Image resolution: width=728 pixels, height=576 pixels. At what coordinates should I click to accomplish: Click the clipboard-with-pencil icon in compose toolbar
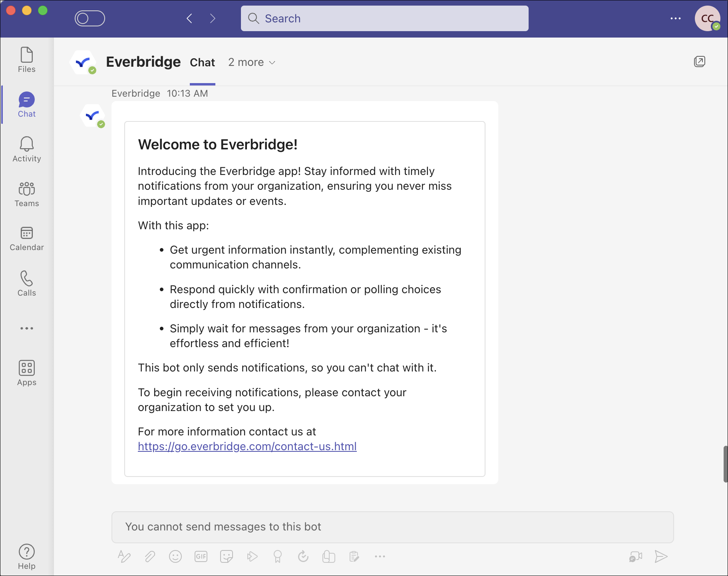pyautogui.click(x=354, y=556)
